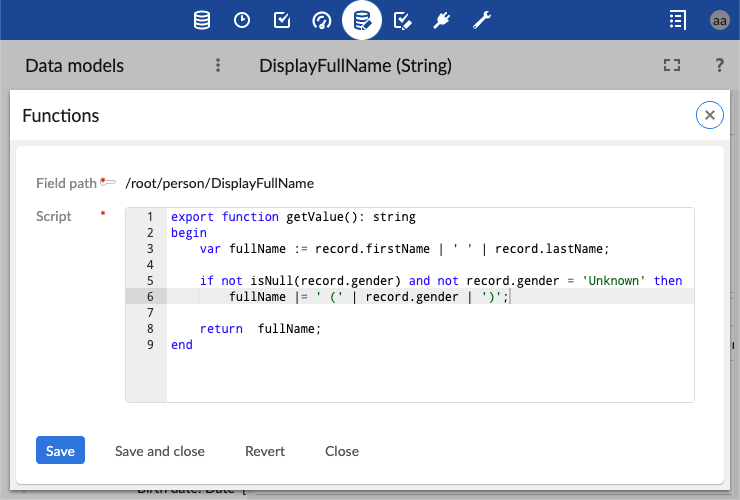Toggle fullscreen view icon
740x500 pixels.
pyautogui.click(x=672, y=66)
